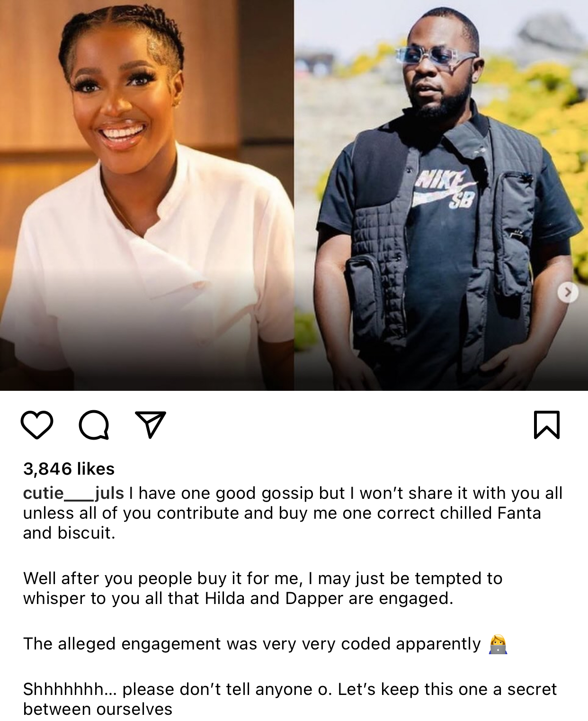
Task: Open the cutie___juls profile from the caption
Action: point(73,493)
